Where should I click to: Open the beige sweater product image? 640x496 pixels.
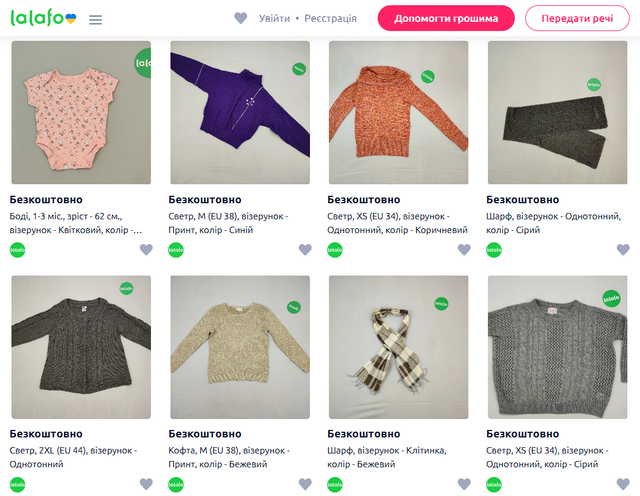coord(239,347)
